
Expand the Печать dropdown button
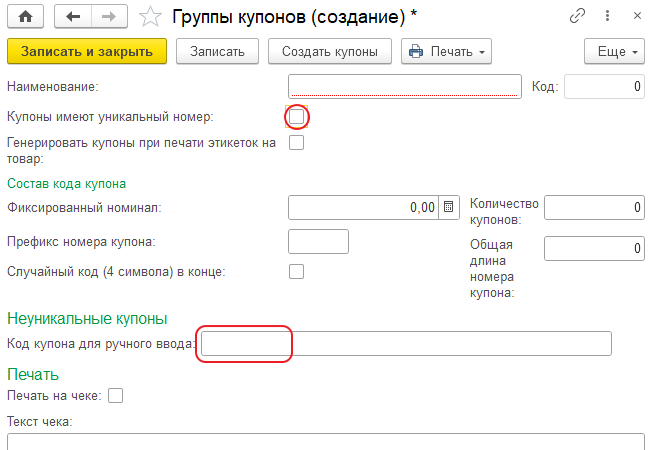coord(446,51)
